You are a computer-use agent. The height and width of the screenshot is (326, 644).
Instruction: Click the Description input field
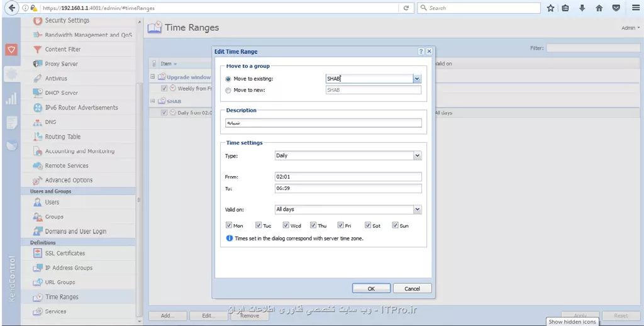click(x=323, y=123)
